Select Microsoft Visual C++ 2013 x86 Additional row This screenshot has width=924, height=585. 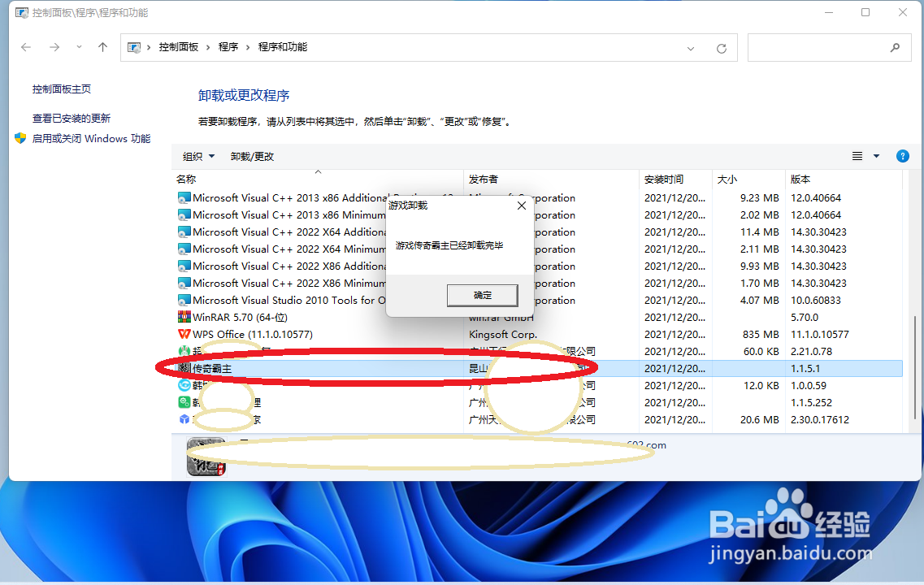[x=539, y=198]
